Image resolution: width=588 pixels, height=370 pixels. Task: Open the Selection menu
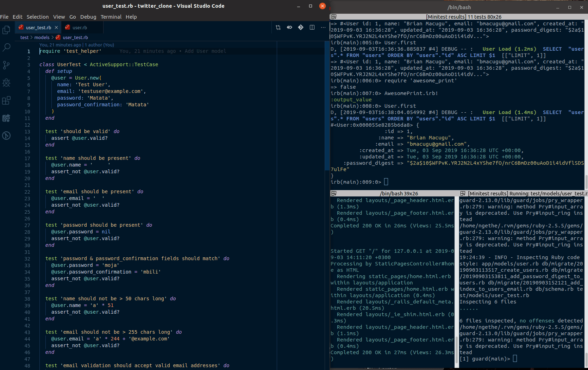[x=38, y=17]
